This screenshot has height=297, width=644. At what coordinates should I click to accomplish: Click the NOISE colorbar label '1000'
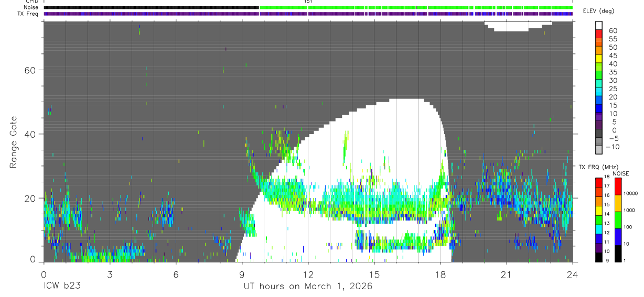[630, 210]
